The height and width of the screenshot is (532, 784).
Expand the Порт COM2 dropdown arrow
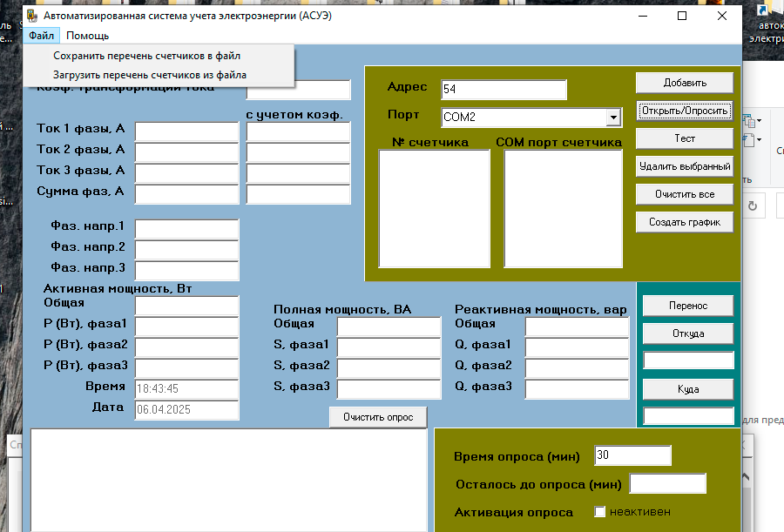pos(613,118)
